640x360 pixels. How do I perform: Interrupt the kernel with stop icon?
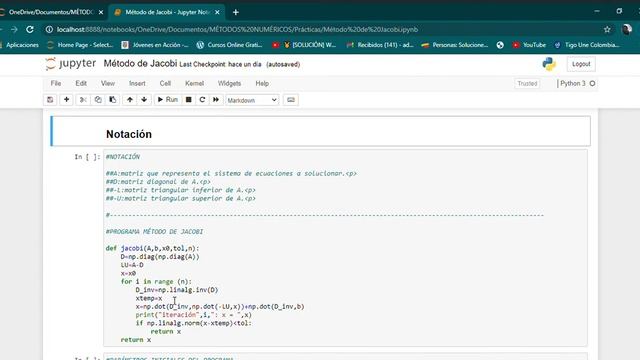pyautogui.click(x=189, y=100)
